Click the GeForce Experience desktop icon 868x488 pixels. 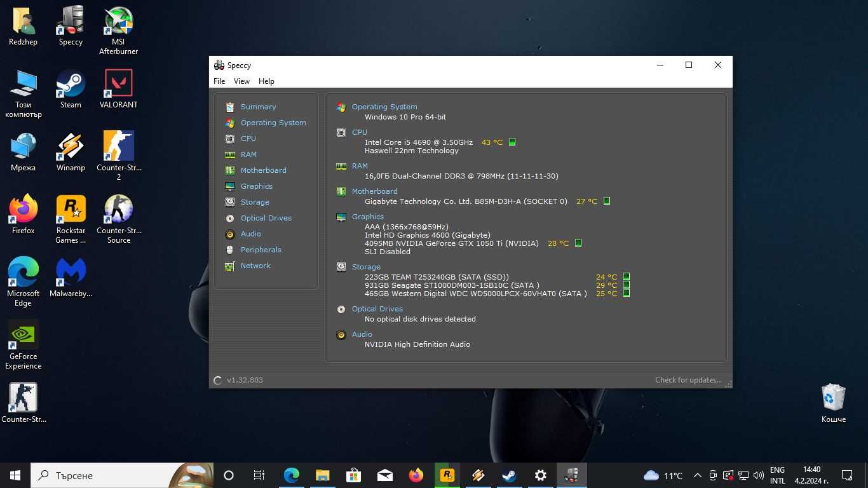click(x=23, y=345)
